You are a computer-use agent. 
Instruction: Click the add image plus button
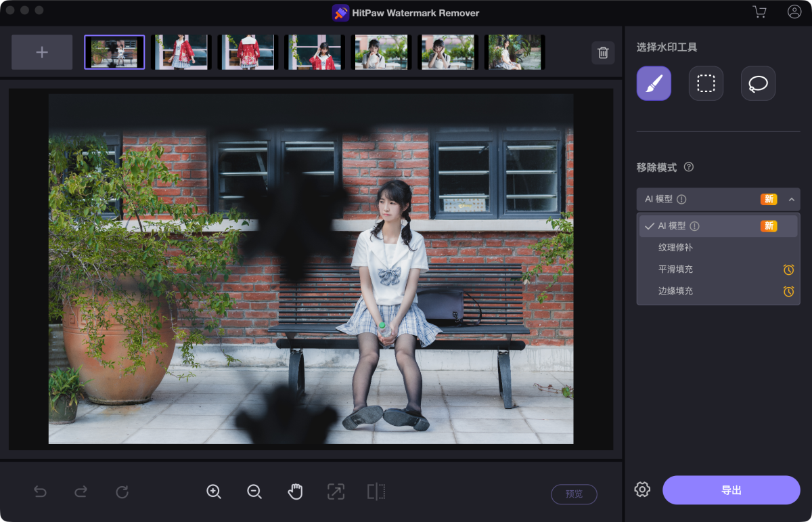[x=42, y=52]
